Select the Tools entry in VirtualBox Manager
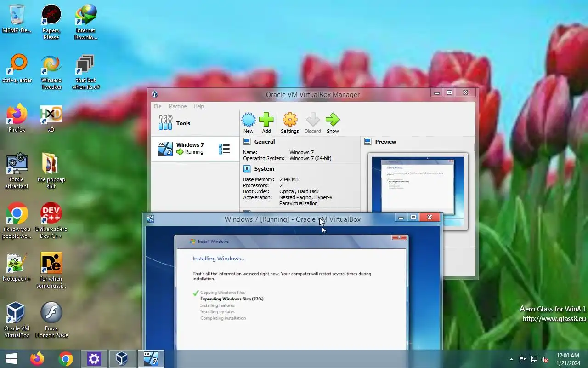Viewport: 588px width, 368px height. pos(195,123)
